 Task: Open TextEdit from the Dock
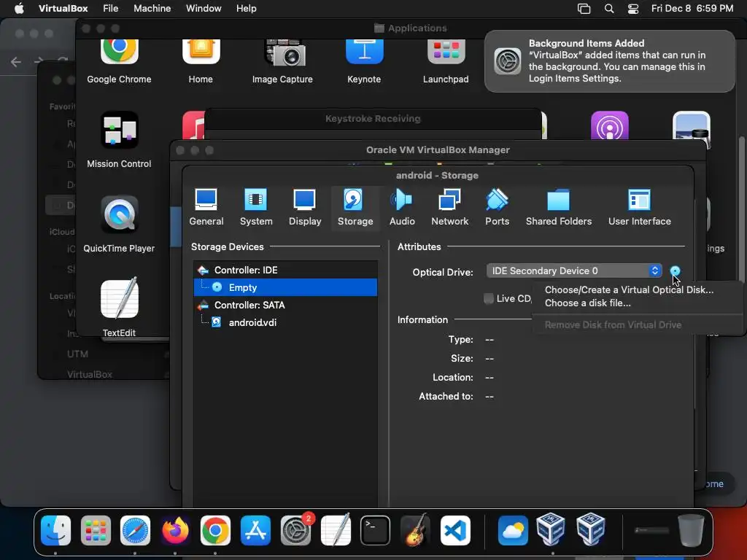point(336,531)
